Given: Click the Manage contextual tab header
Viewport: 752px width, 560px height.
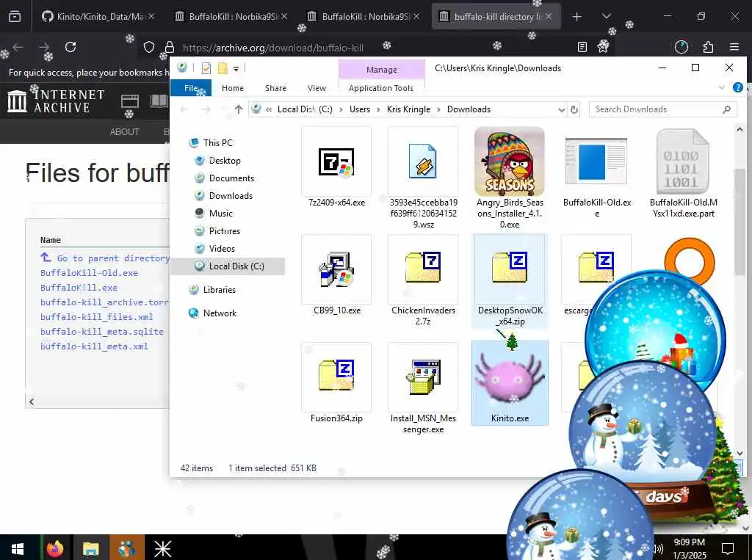Looking at the screenshot, I should pos(382,70).
